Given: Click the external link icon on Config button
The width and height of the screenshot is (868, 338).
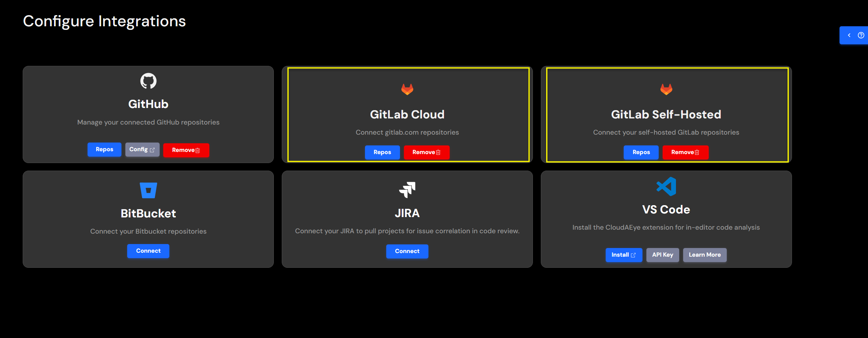Looking at the screenshot, I should click(152, 149).
